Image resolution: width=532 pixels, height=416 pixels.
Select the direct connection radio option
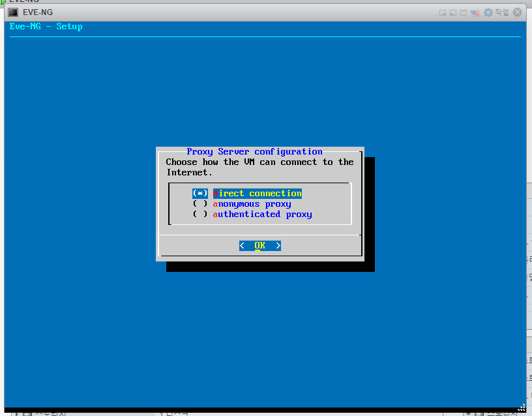point(200,194)
